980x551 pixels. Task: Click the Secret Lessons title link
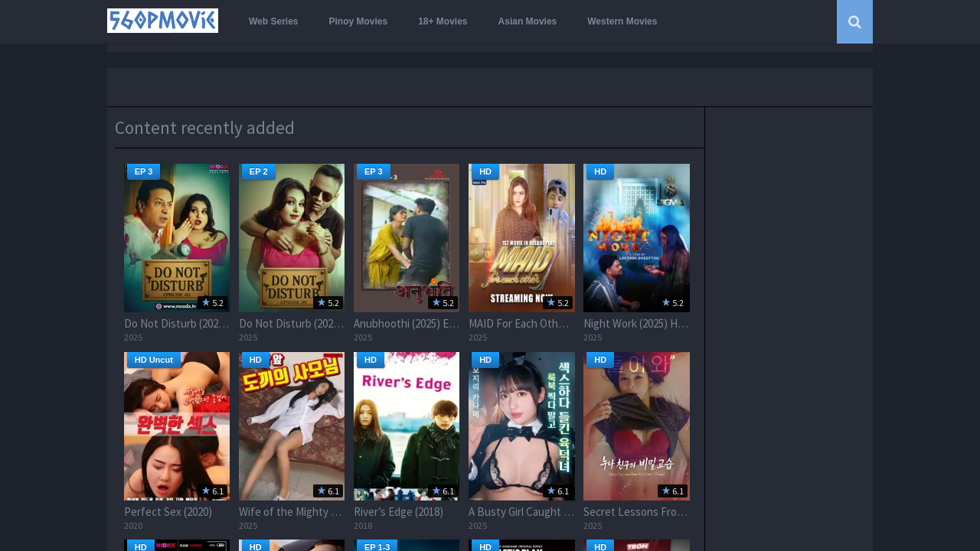coord(636,512)
